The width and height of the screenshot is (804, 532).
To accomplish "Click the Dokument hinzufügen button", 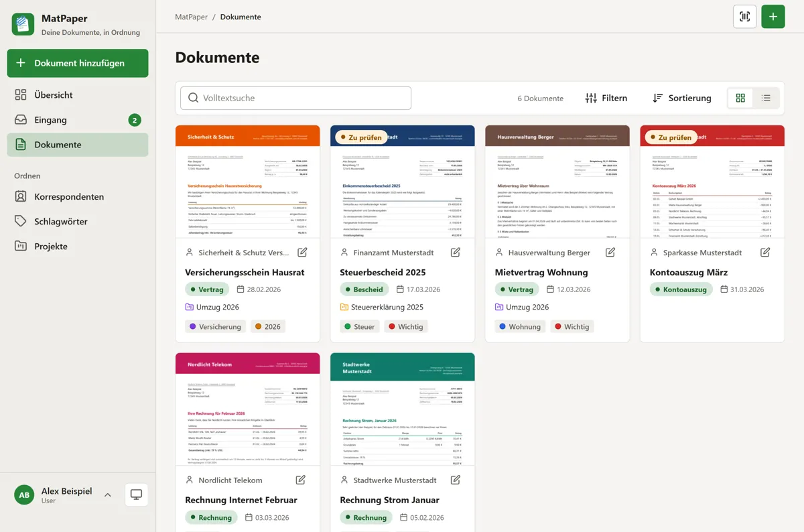I will coord(78,63).
